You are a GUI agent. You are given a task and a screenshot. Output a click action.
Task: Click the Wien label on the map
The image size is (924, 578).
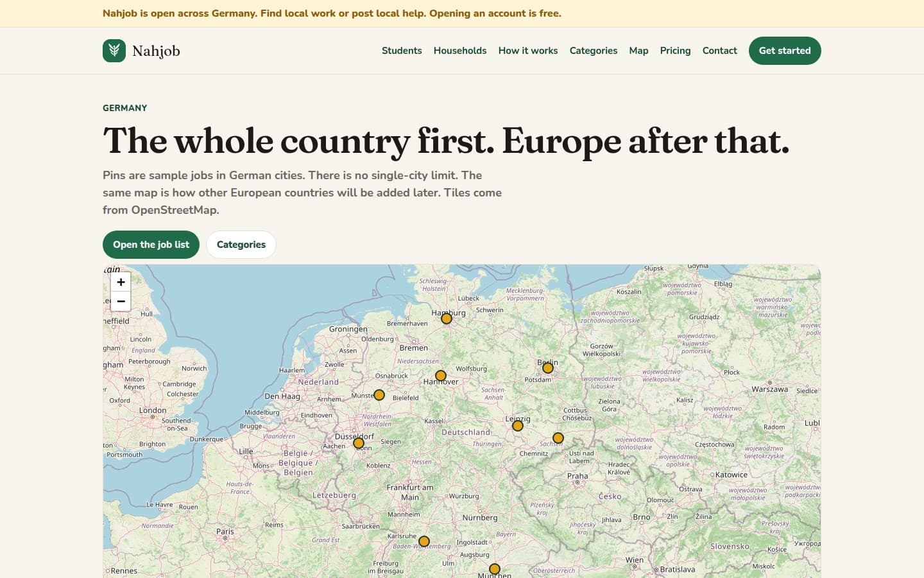coord(635,560)
